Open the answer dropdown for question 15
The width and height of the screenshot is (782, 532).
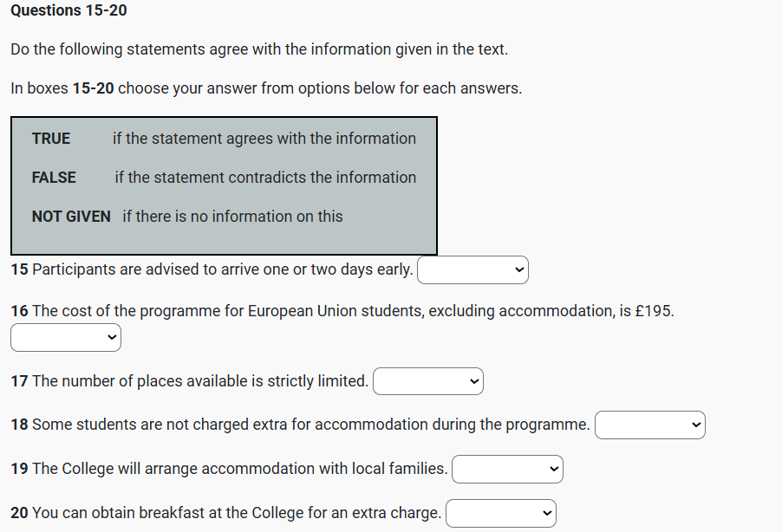tap(472, 270)
